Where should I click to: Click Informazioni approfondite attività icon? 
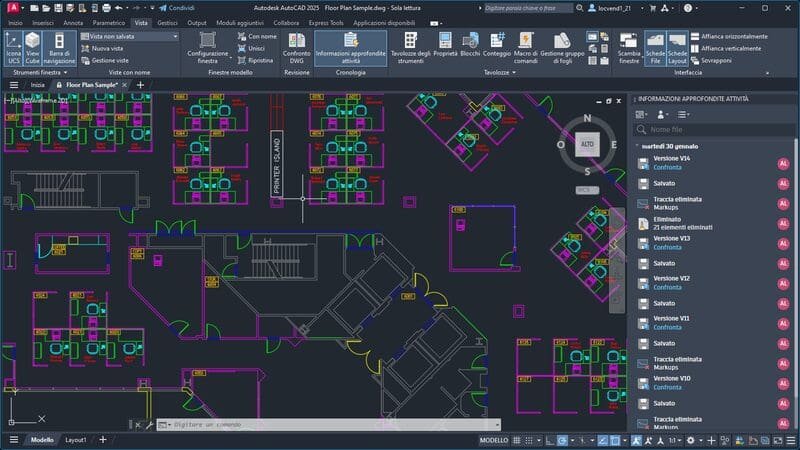point(350,46)
